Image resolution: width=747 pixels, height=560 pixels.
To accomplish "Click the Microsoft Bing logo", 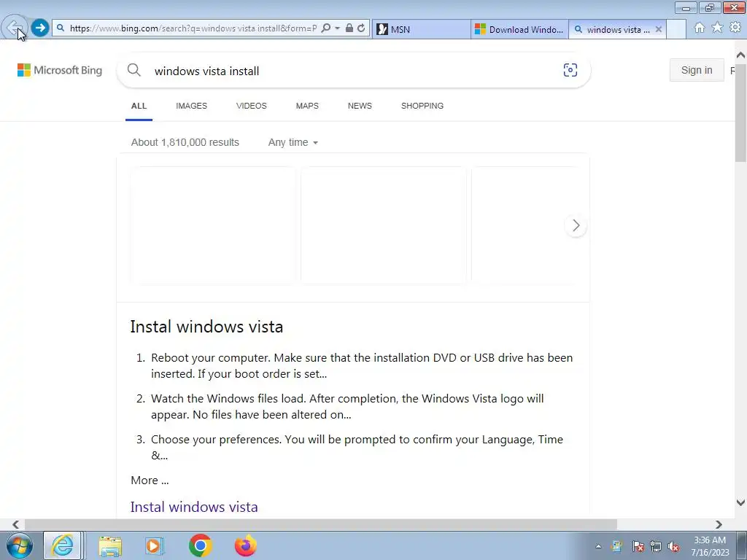I will click(x=60, y=71).
